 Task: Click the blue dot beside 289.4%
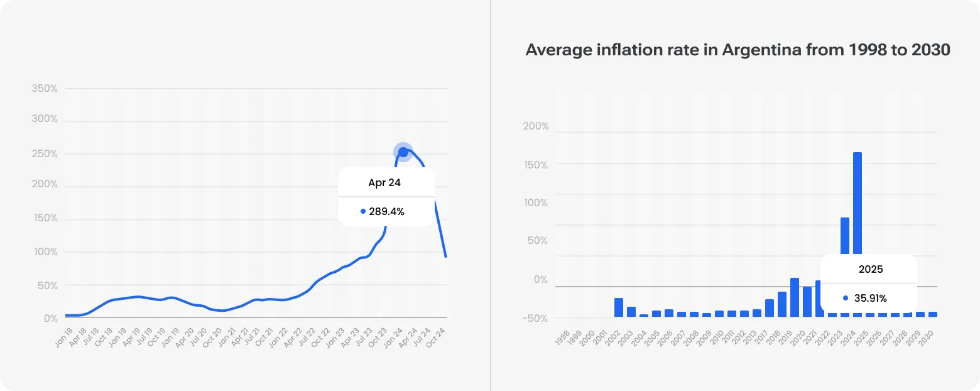pos(363,212)
